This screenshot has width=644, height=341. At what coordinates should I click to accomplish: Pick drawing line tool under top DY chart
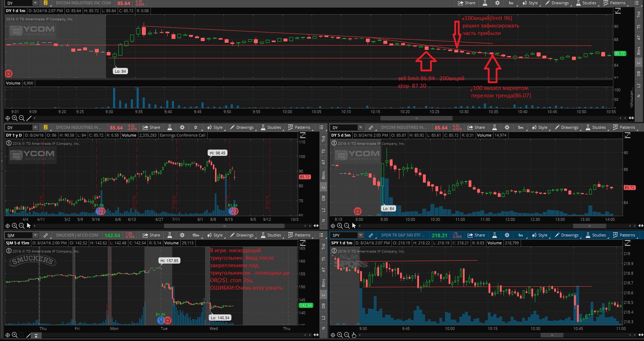click(x=29, y=118)
